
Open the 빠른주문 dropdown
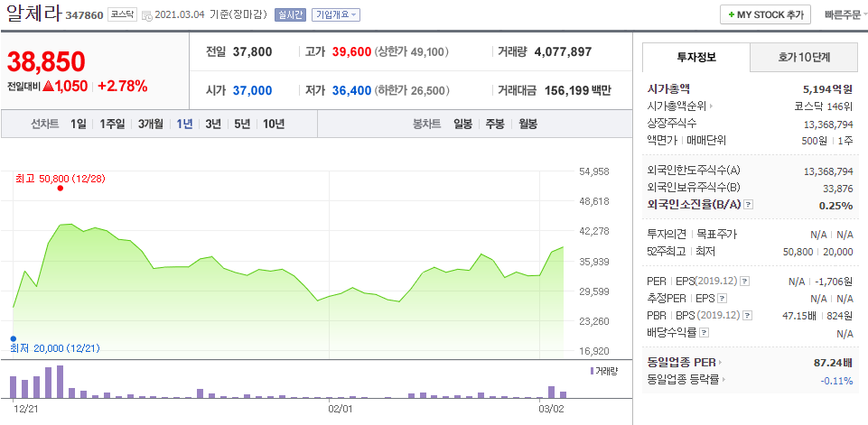(x=845, y=15)
